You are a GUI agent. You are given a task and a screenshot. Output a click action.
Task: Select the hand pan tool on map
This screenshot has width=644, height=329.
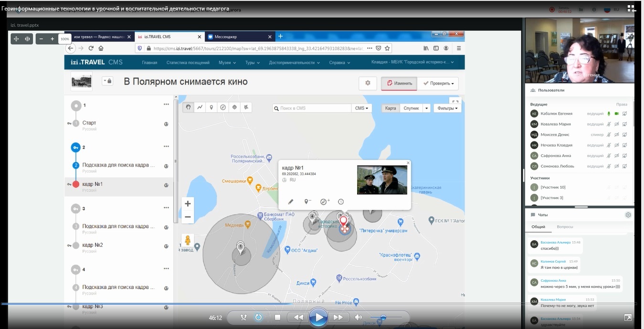pyautogui.click(x=188, y=107)
